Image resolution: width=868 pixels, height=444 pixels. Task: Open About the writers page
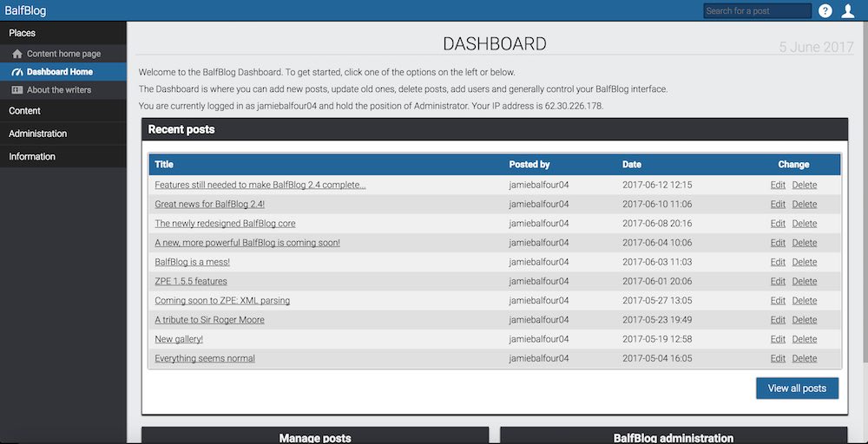[x=58, y=90]
